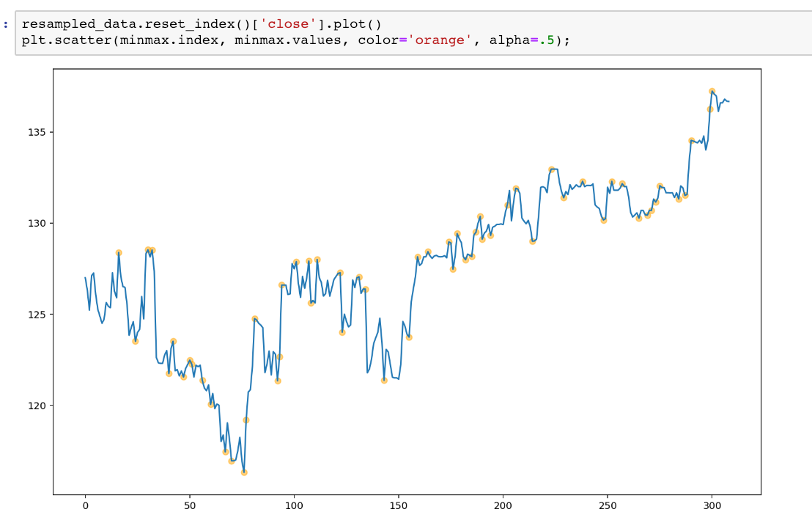
Task: Click the y-axis tick label 125
Action: (37, 315)
